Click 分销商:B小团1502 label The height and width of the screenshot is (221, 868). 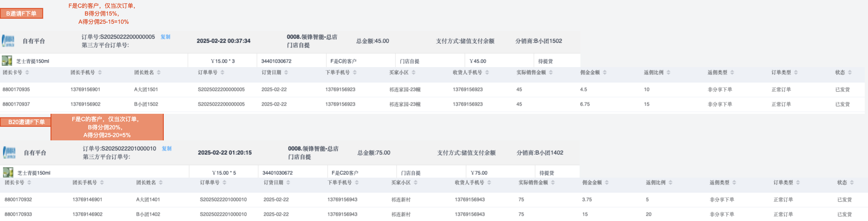pos(539,41)
